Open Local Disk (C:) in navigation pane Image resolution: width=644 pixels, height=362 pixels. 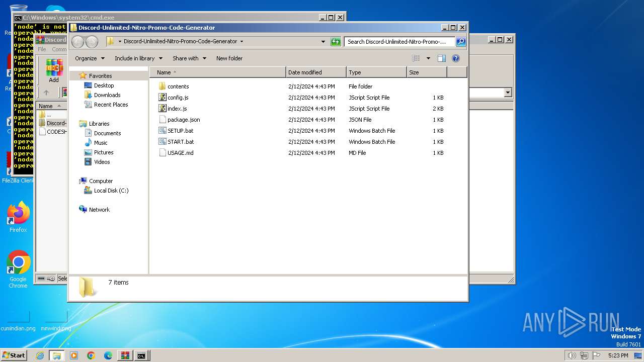[x=111, y=191]
